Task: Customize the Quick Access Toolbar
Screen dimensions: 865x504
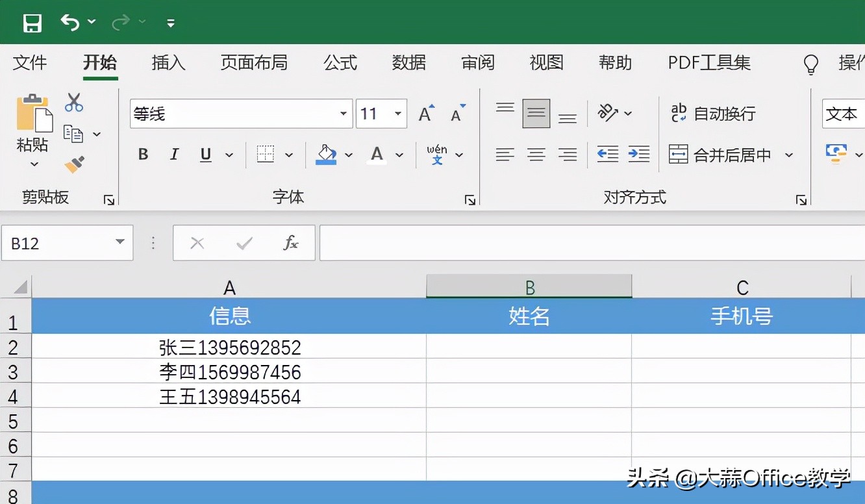Action: coord(171,23)
